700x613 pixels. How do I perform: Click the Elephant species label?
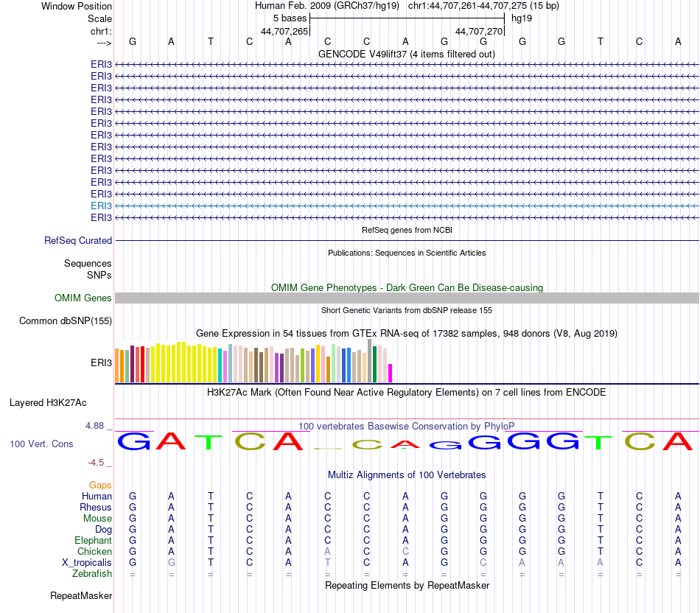[x=93, y=541]
